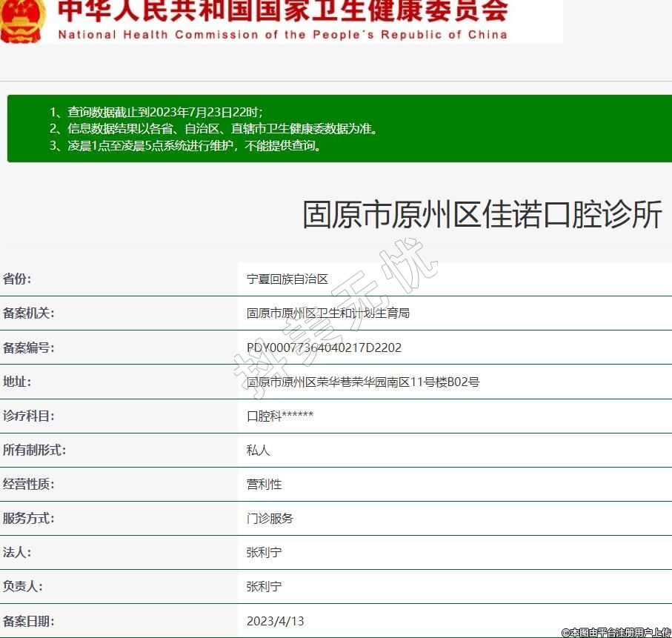Click the 法人 row name 张利宁
The width and height of the screenshot is (672, 638).
tap(264, 553)
